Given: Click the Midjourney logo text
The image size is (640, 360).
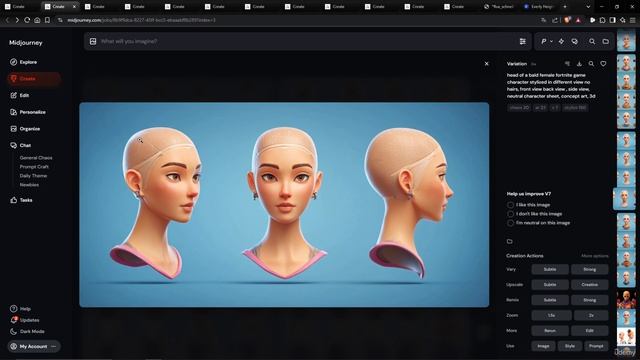Looking at the screenshot, I should 26,43.
